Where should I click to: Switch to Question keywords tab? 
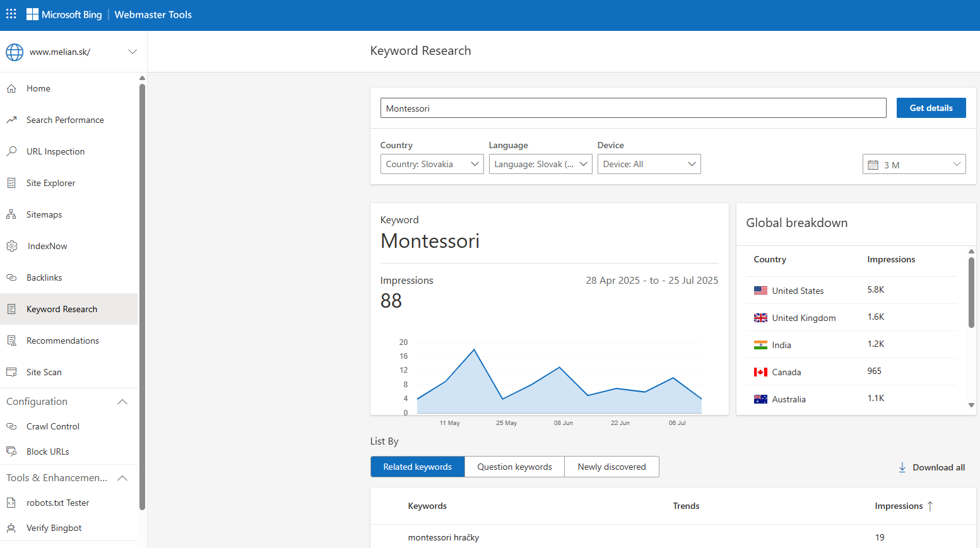point(514,467)
